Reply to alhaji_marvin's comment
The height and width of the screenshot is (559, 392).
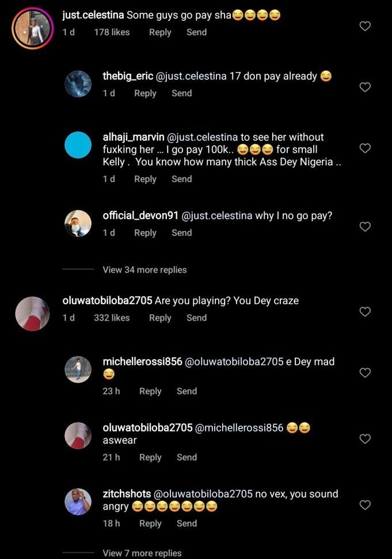(x=145, y=179)
